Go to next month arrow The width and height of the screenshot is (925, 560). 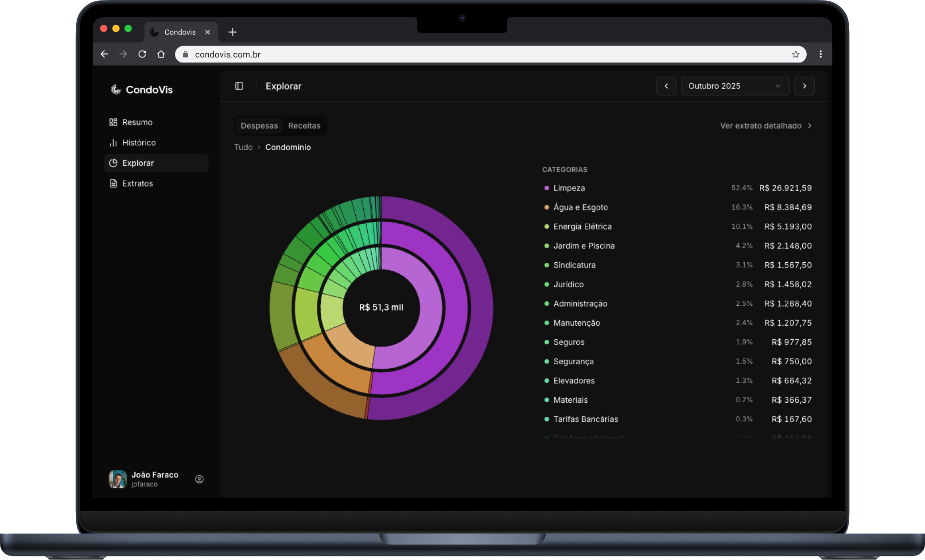coord(804,86)
